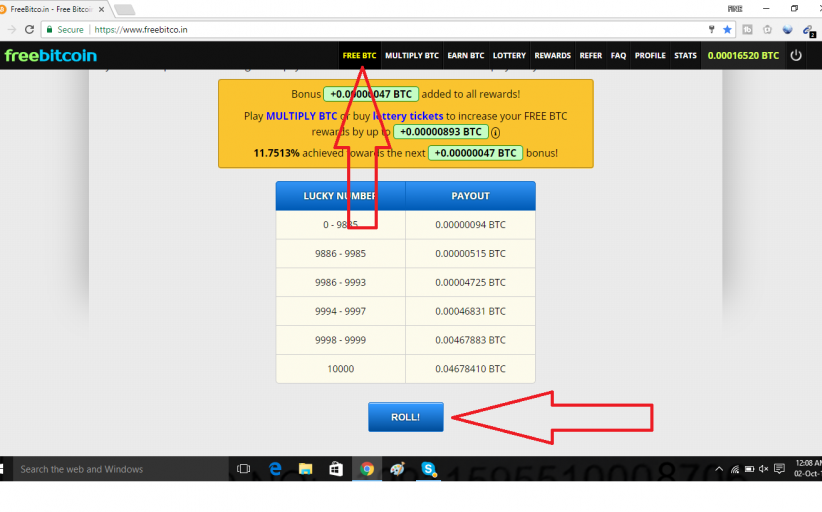This screenshot has width=822, height=512.
Task: Click the logout power icon
Action: (x=796, y=56)
